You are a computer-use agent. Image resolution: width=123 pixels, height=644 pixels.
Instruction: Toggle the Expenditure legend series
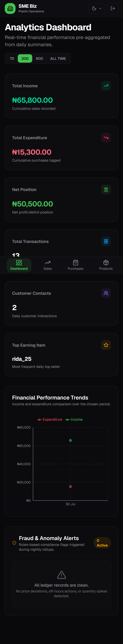(x=50, y=419)
